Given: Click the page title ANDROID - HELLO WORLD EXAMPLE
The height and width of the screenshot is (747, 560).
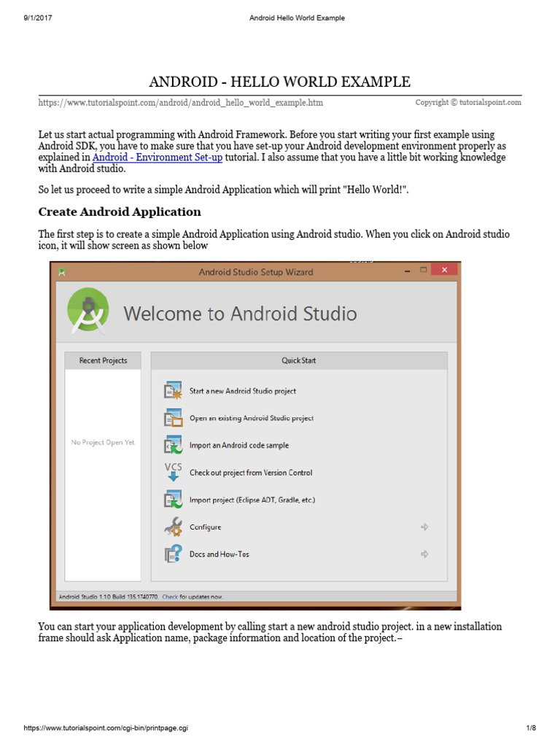Looking at the screenshot, I should point(279,82).
